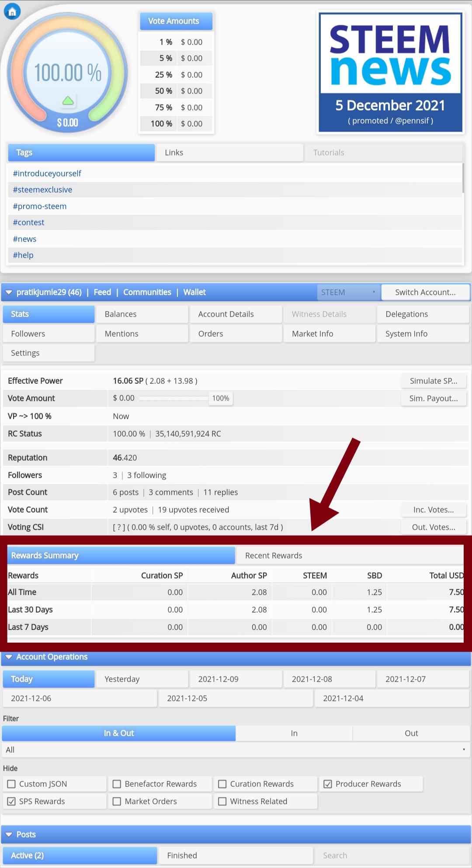Click the 100.00 % voting power gauge
Screen dimensions: 472x868
click(68, 72)
